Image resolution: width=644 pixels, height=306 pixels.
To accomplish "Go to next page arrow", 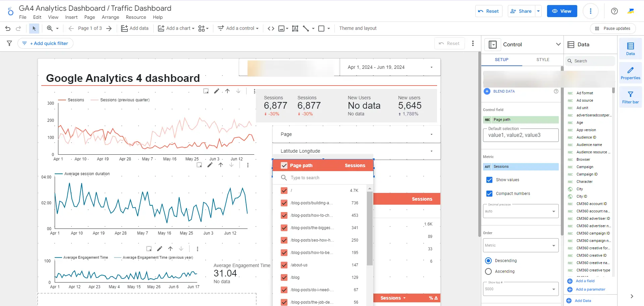I will coord(109,29).
